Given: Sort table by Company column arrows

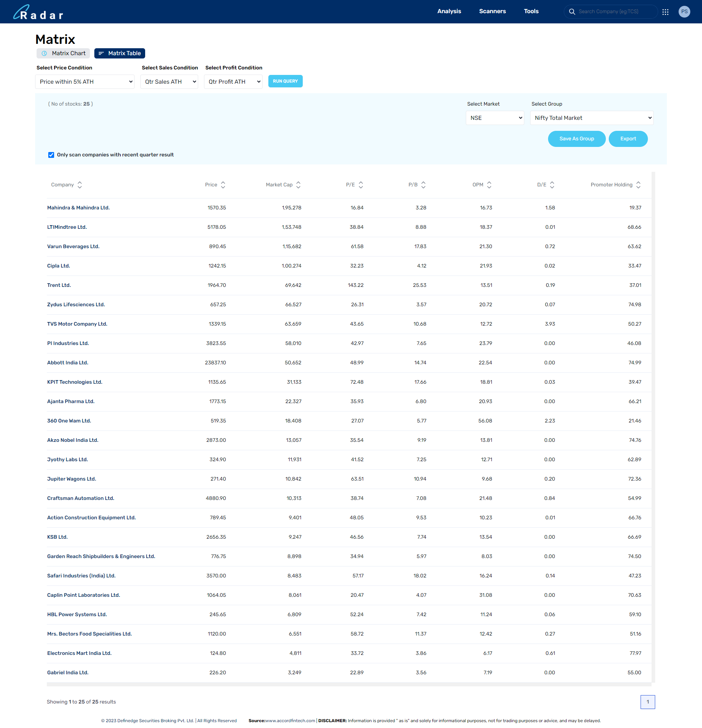Looking at the screenshot, I should click(x=80, y=185).
